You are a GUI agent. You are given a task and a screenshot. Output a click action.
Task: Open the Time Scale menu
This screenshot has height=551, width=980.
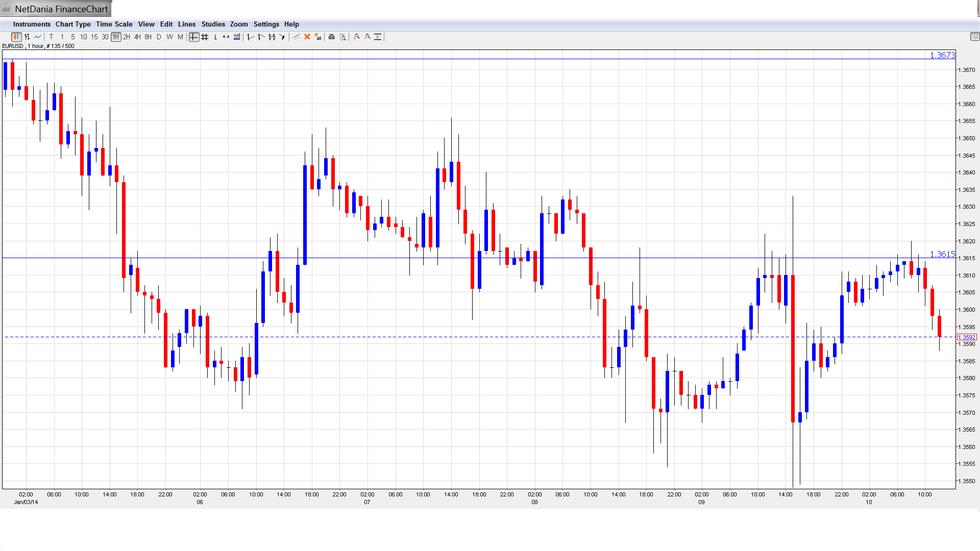[x=114, y=24]
